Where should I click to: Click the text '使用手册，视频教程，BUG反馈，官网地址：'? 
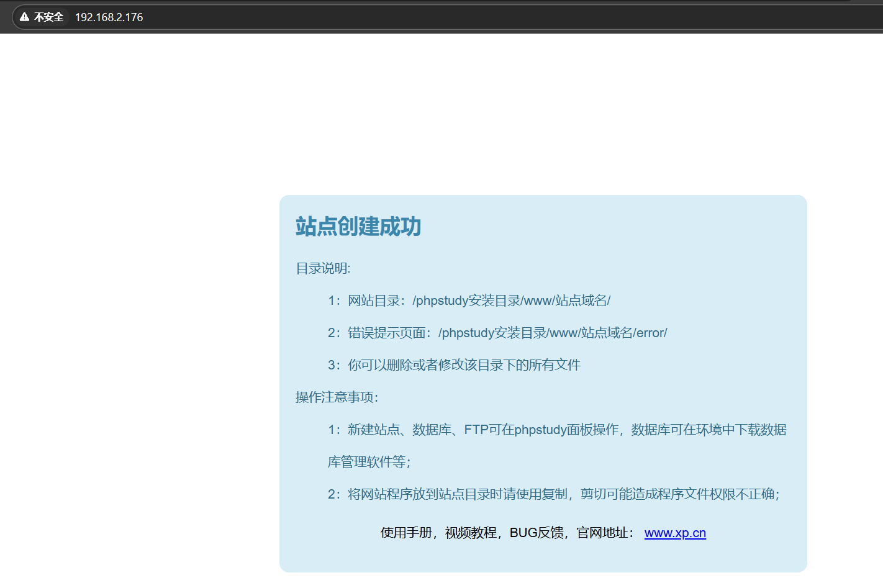(508, 533)
